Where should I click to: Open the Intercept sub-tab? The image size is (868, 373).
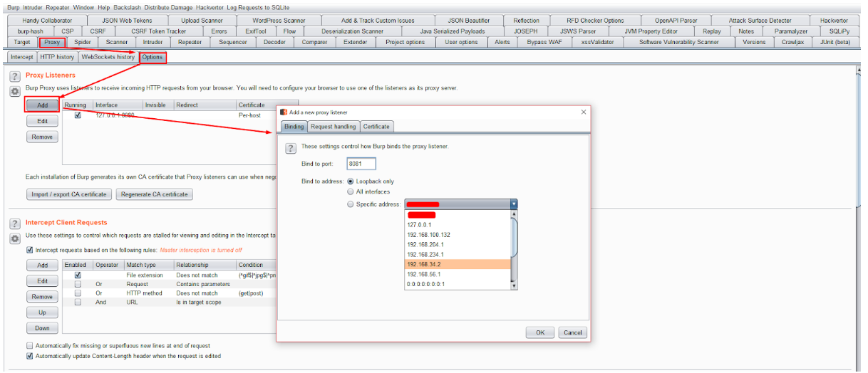(x=21, y=57)
